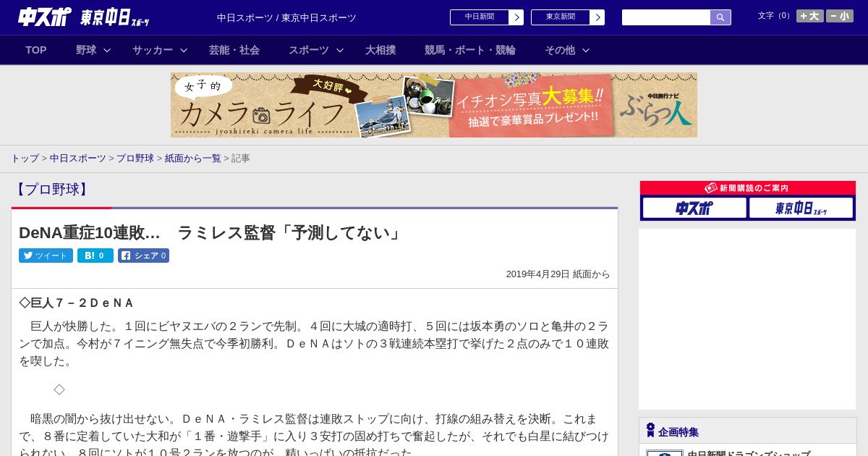Open 競馬・ボート・競輪 section
Image resolution: width=868 pixels, height=456 pixels.
(470, 50)
